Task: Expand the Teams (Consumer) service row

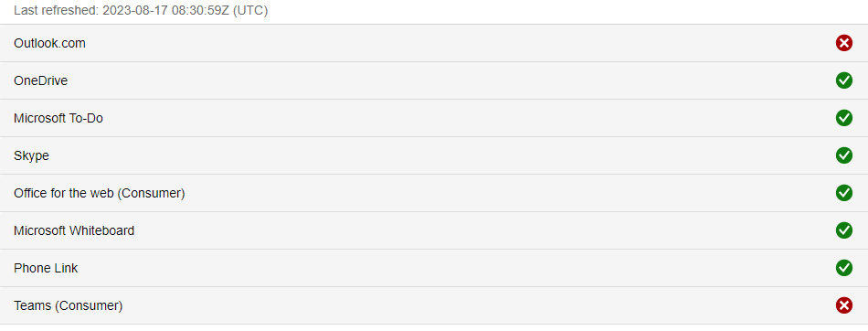Action: click(434, 305)
